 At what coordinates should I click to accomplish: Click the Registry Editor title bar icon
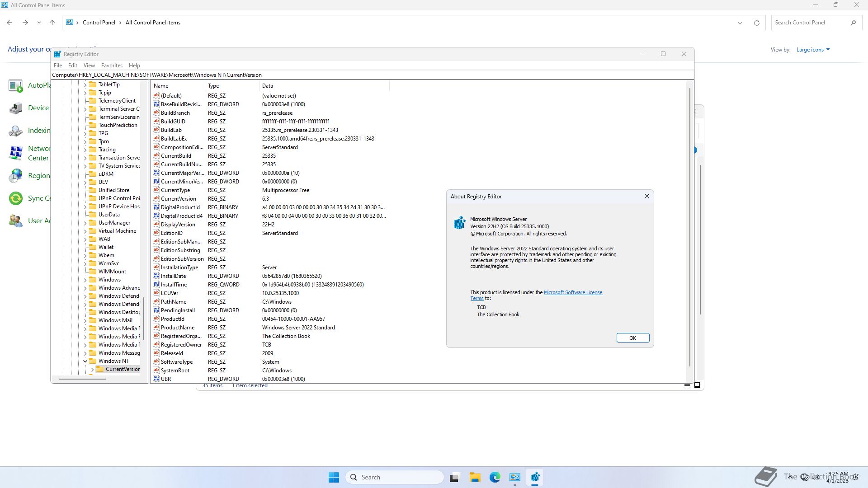click(x=57, y=54)
